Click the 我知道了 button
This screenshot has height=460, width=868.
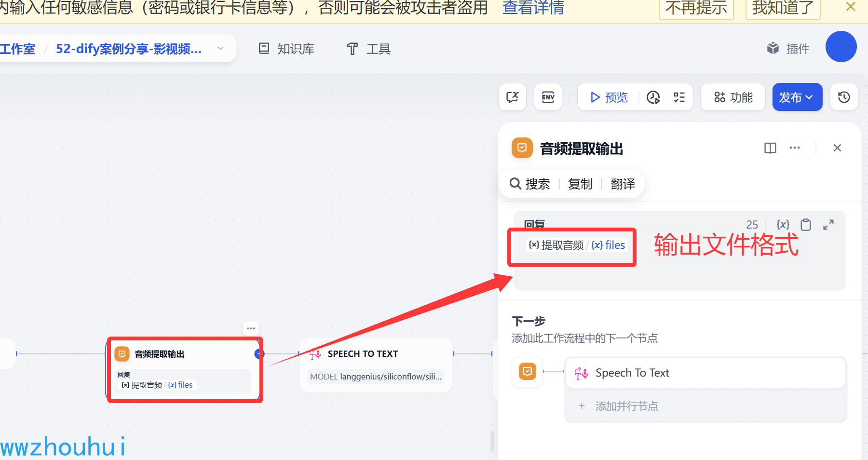783,8
